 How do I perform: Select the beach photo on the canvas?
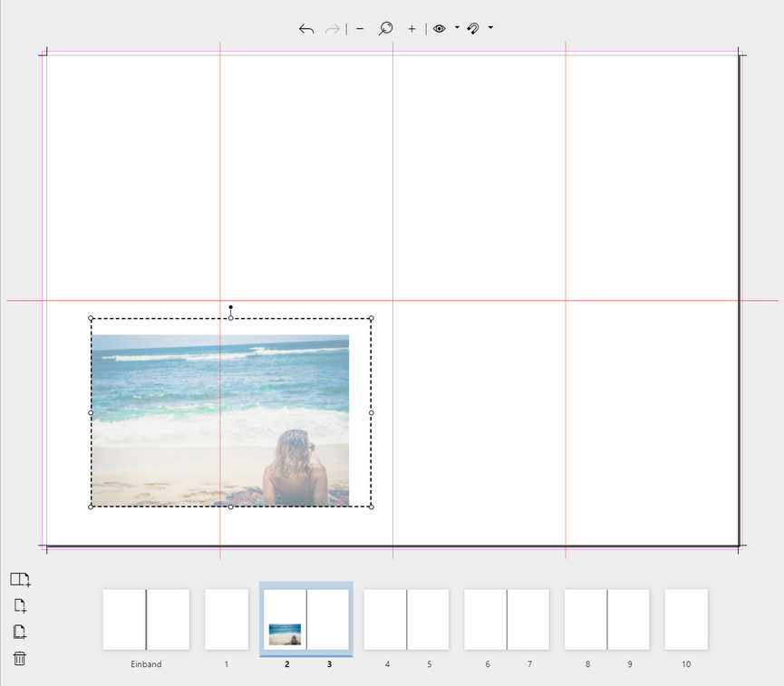220,420
